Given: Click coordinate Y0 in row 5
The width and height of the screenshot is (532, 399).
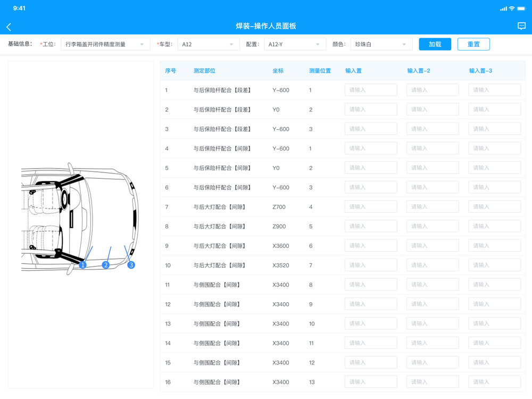Looking at the screenshot, I should (276, 168).
